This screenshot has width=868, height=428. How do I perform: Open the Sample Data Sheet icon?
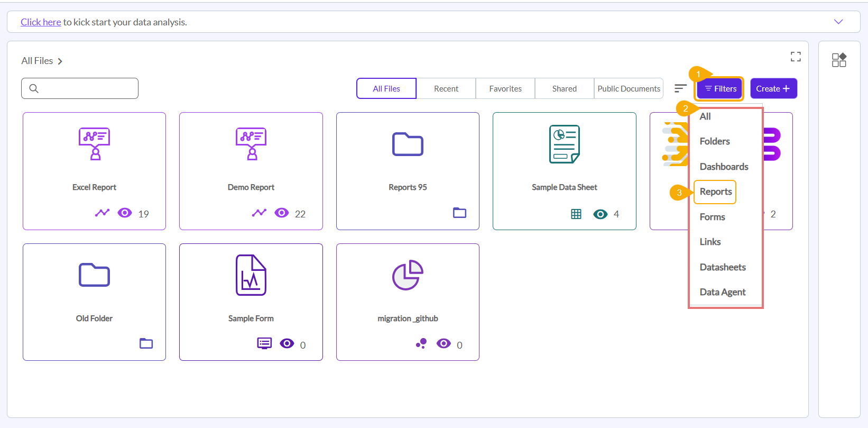(x=564, y=144)
